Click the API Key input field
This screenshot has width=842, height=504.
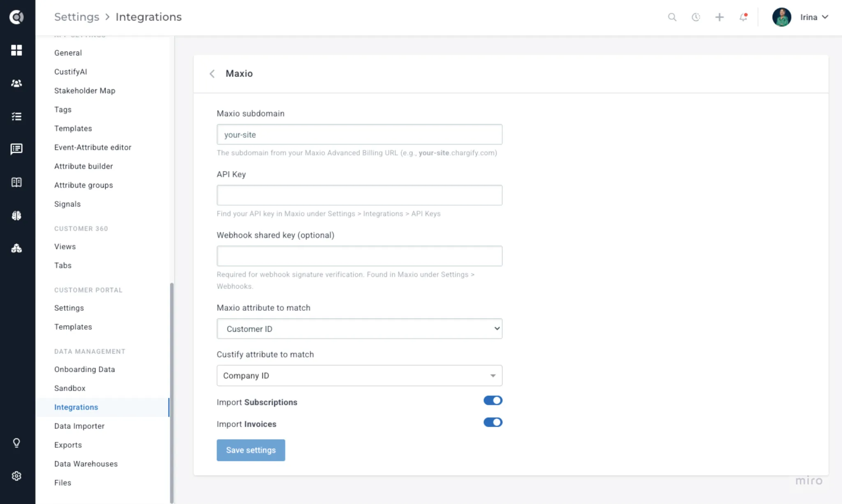(x=359, y=195)
